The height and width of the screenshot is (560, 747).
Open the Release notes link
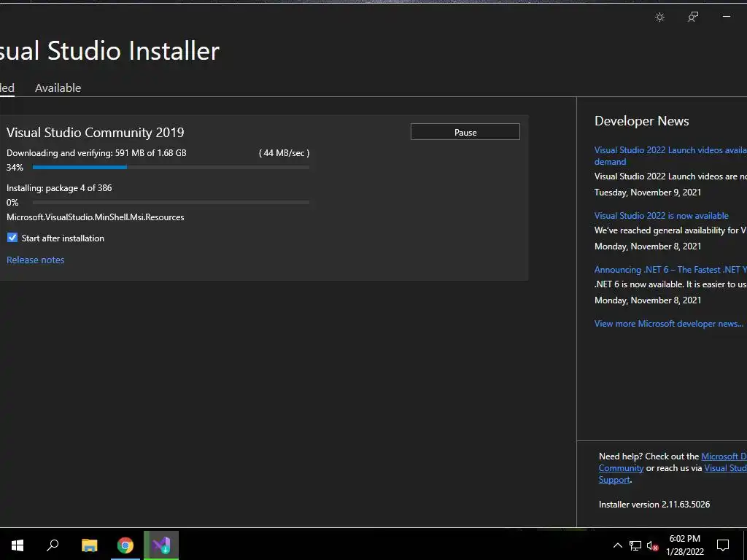pyautogui.click(x=35, y=260)
